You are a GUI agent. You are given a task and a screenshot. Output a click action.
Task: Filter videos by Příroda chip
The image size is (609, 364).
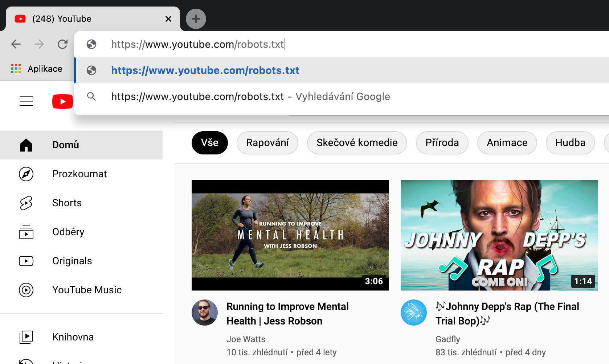(x=442, y=143)
